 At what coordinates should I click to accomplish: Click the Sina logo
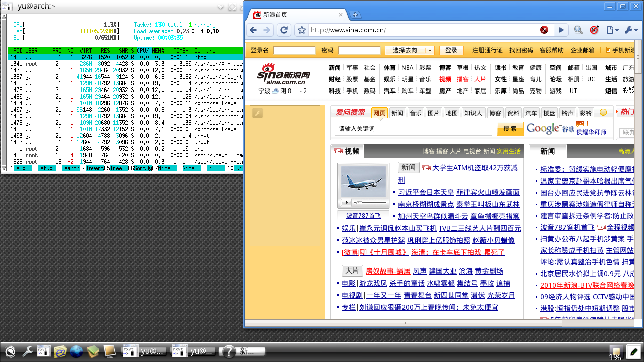tap(284, 75)
